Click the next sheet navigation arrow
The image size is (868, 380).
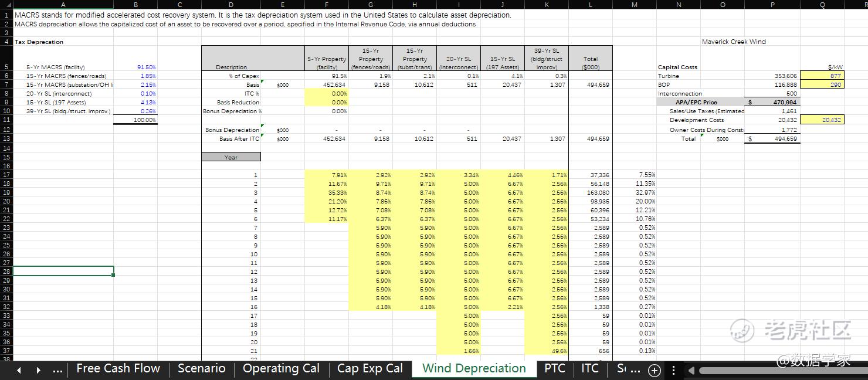pyautogui.click(x=39, y=370)
